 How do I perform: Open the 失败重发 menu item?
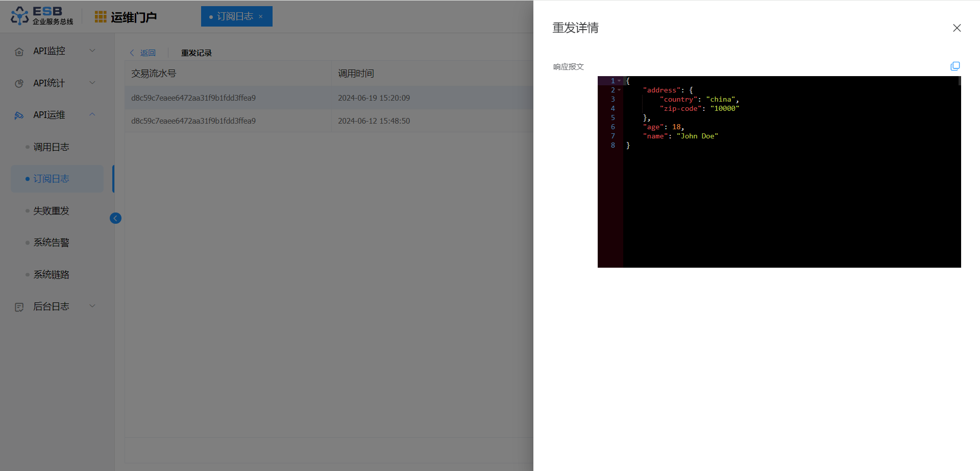51,211
